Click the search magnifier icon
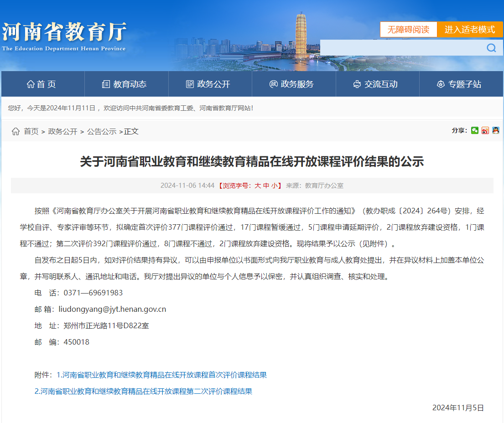 491,48
